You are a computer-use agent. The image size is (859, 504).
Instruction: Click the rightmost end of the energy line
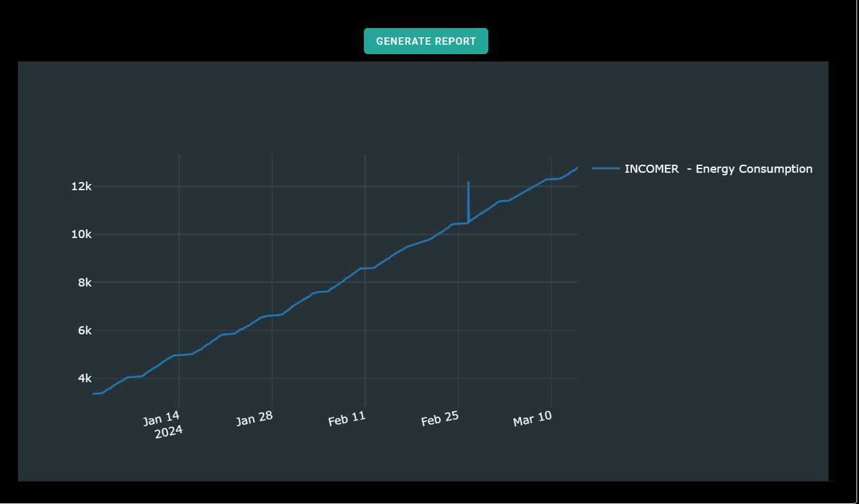coord(577,168)
